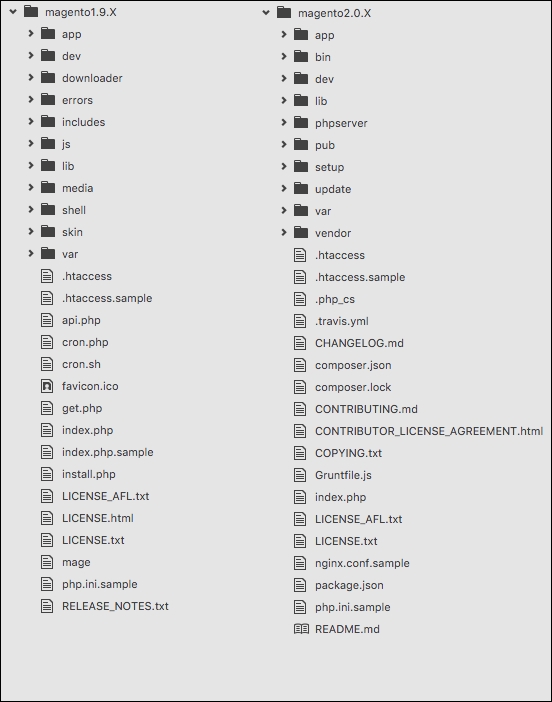This screenshot has width=552, height=702.
Task: Expand the skin folder arrow
Action: 31,231
